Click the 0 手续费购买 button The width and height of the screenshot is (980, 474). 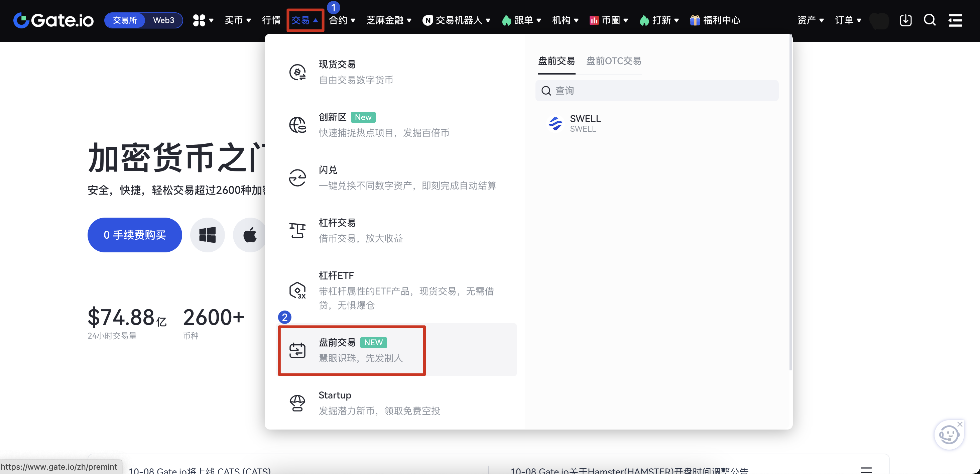point(135,235)
